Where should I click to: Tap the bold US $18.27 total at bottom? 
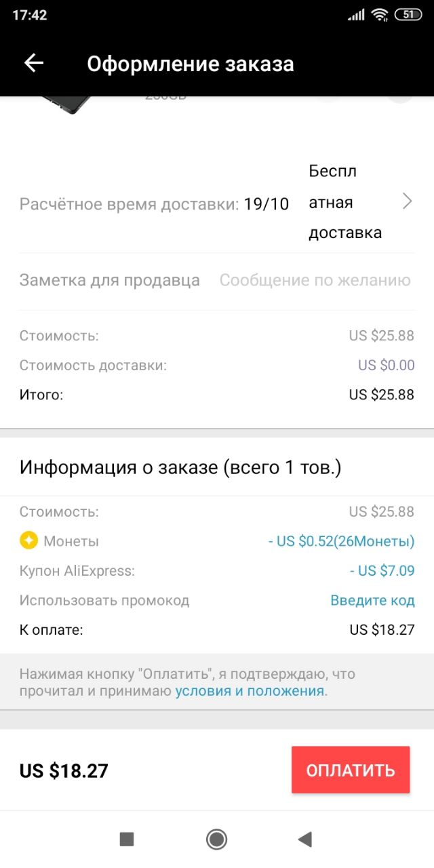[64, 771]
